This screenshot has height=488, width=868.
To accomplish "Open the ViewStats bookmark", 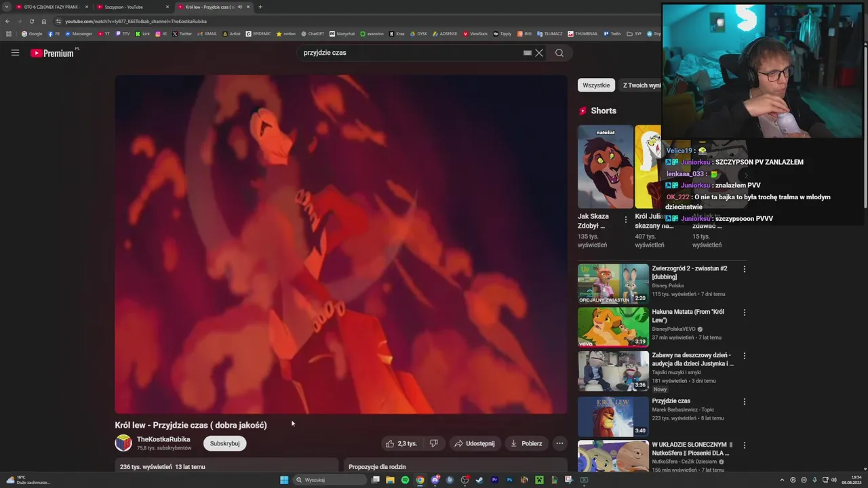I will 475,33.
